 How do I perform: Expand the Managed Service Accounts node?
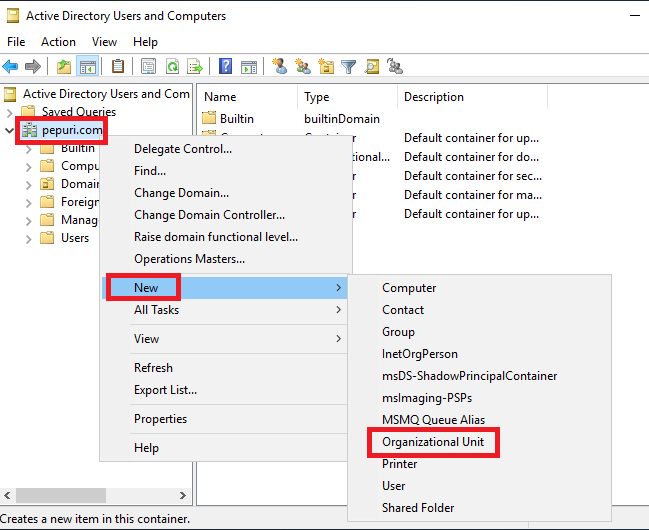tap(29, 221)
